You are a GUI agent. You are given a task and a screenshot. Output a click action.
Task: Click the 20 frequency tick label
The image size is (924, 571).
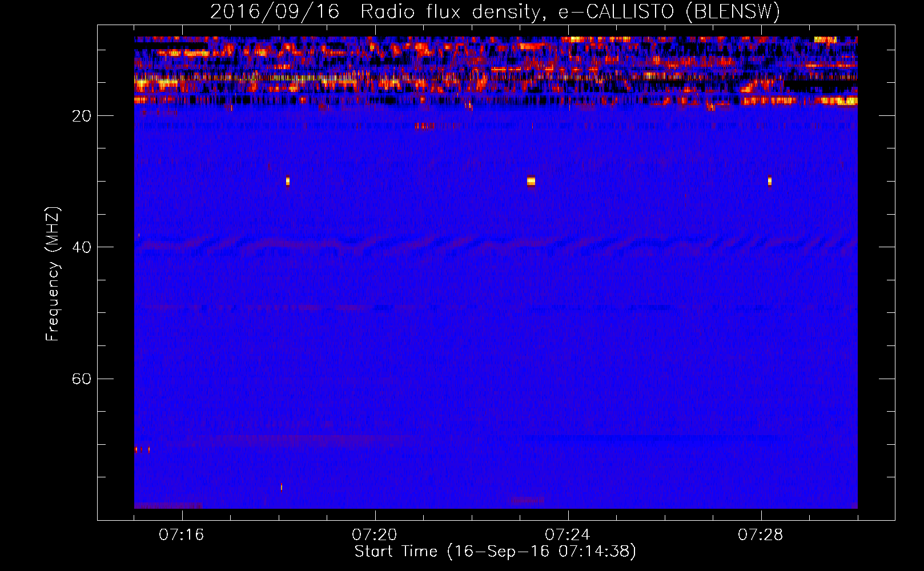point(81,116)
